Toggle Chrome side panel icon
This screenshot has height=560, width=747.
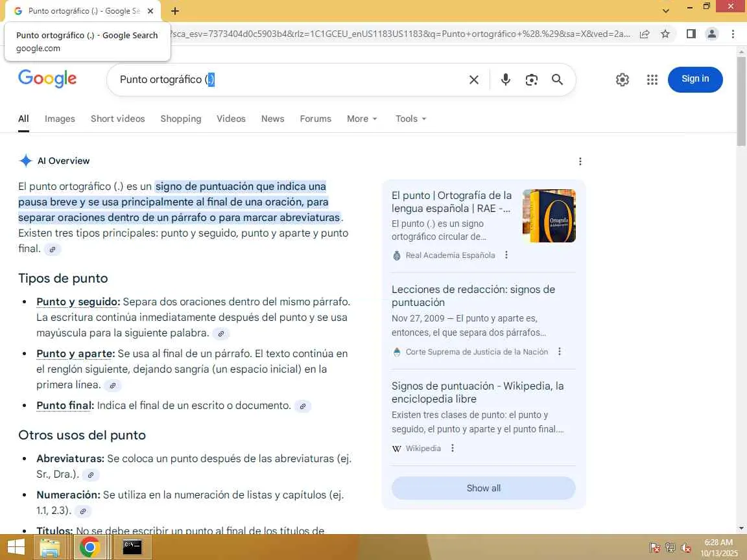coord(691,34)
